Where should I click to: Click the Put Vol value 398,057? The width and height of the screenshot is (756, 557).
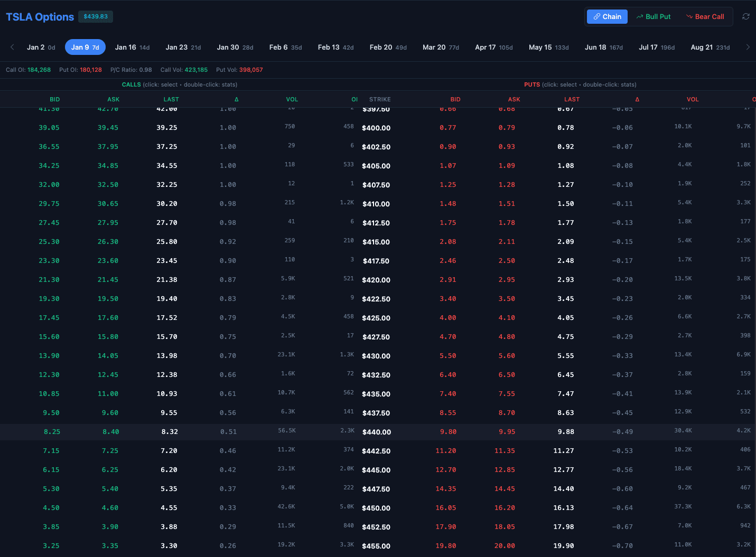point(251,70)
